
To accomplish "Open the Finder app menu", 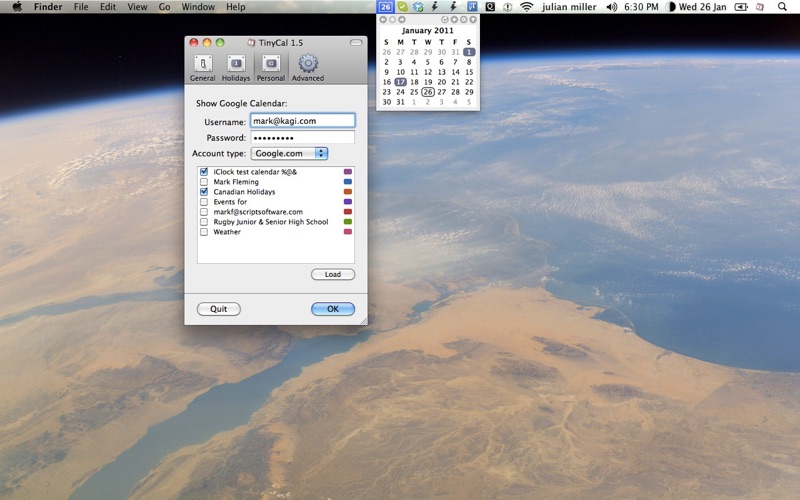I will (47, 7).
